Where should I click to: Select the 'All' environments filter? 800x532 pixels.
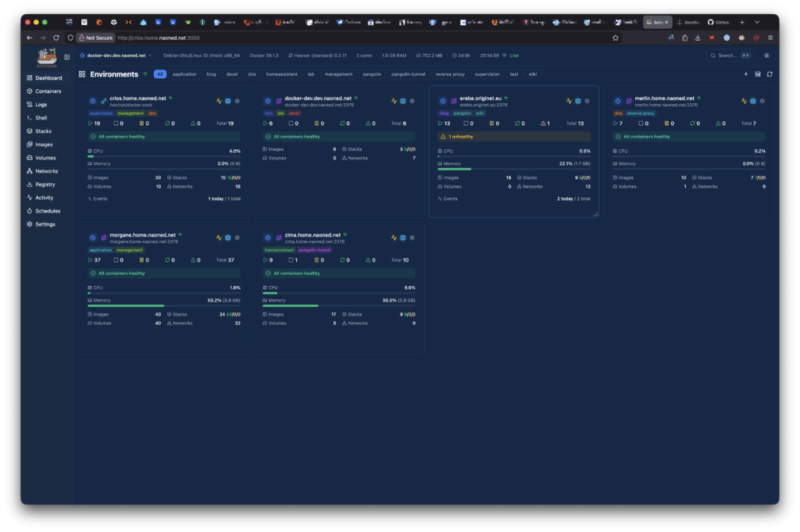[x=159, y=74]
